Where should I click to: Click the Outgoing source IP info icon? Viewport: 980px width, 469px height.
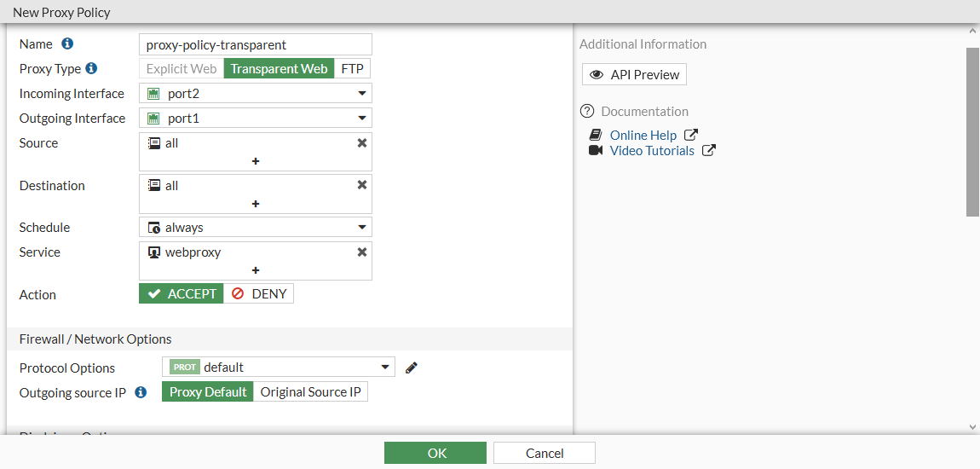coord(141,392)
